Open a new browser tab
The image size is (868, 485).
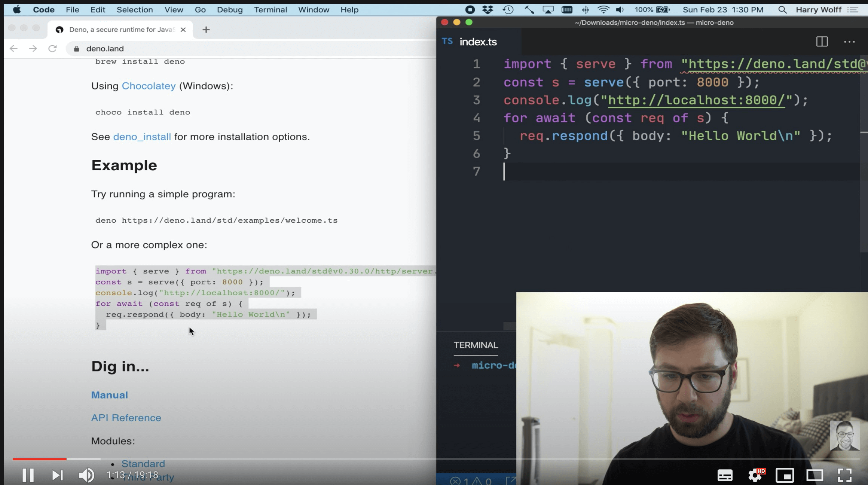[206, 30]
